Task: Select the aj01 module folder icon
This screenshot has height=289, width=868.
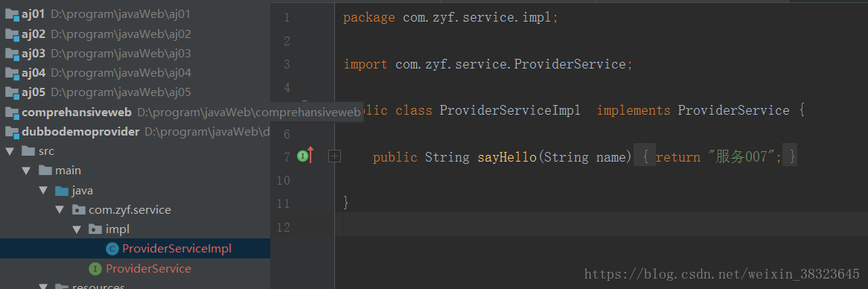Action: pos(12,15)
